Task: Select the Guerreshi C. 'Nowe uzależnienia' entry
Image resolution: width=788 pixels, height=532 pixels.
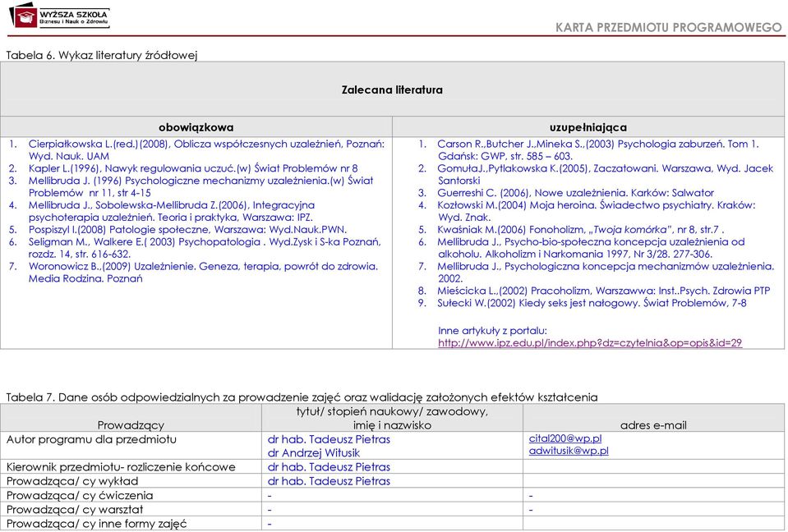Action: coord(575,193)
